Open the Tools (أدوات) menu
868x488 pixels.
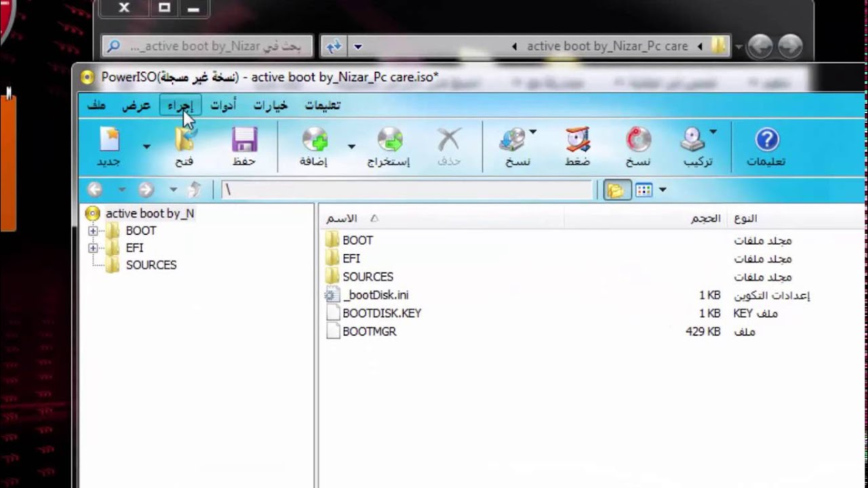[x=223, y=105]
